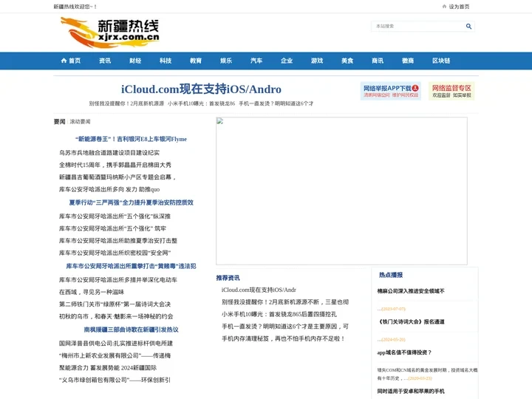532x399 pixels.
Task: Open 小米手机10曝光：首发骁龙86 subheadline
Action: pyautogui.click(x=201, y=103)
